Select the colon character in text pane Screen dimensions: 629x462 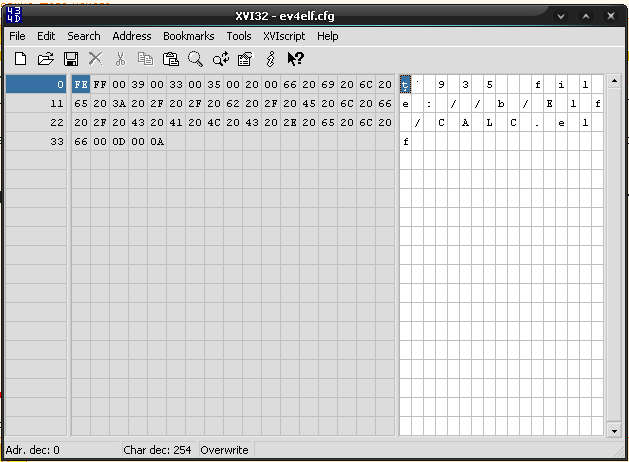(x=429, y=103)
